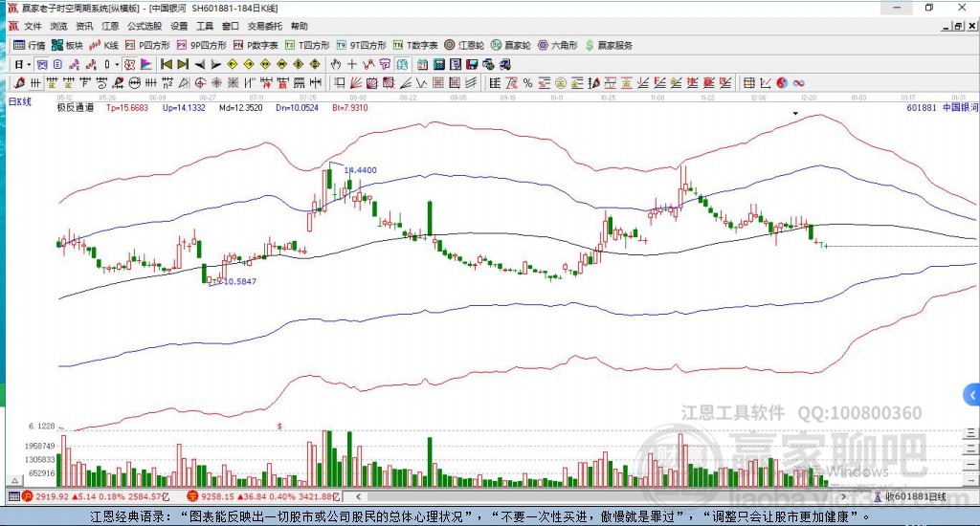This screenshot has width=980, height=526.
Task: Expand the 日 period dropdown
Action: point(29,64)
